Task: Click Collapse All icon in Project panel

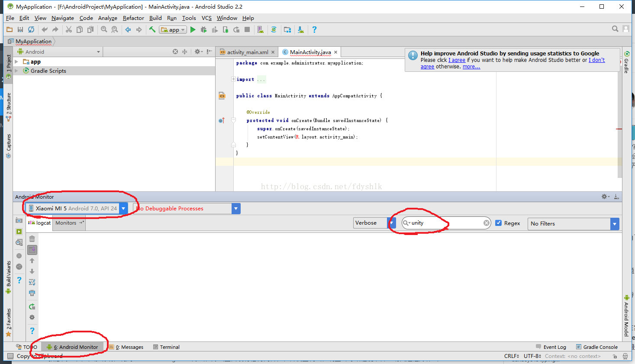Action: (184, 52)
